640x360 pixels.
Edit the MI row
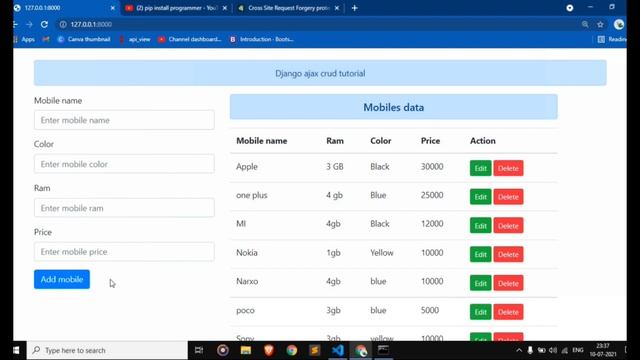point(480,226)
